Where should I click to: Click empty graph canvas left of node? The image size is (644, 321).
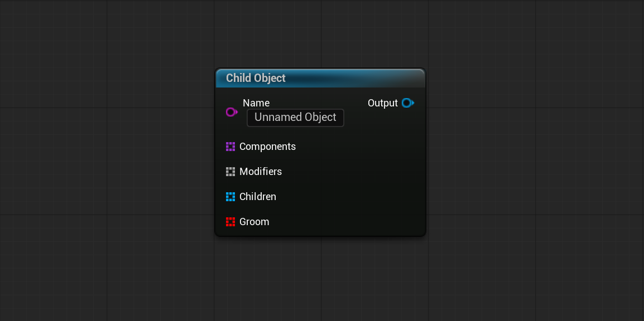coord(107,160)
